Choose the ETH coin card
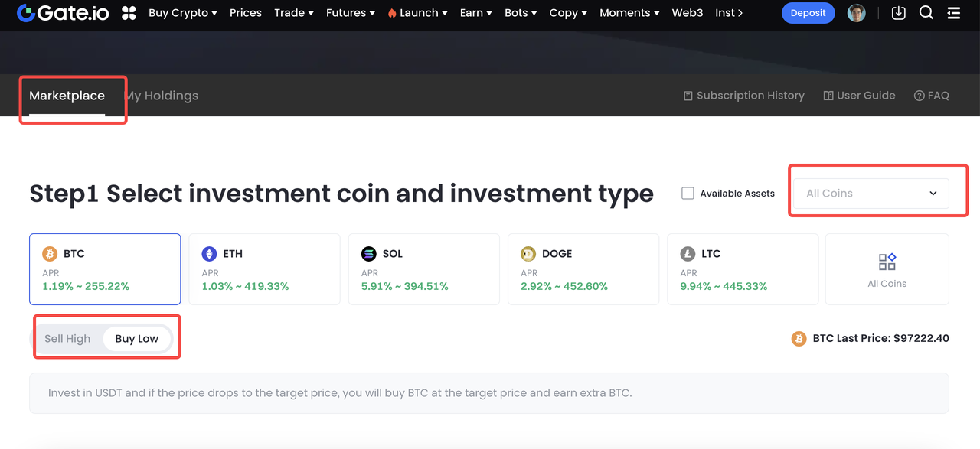This screenshot has width=980, height=449. tap(264, 269)
